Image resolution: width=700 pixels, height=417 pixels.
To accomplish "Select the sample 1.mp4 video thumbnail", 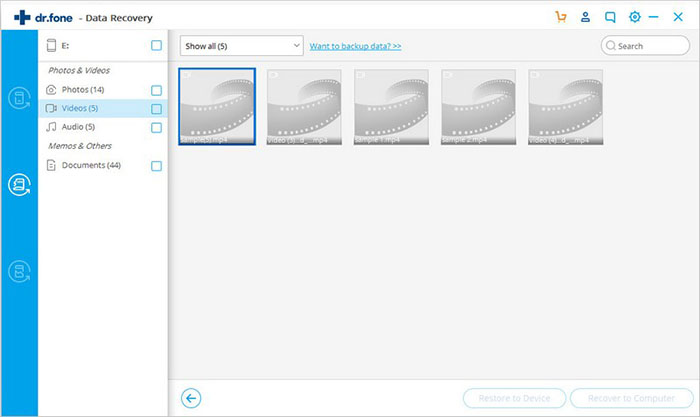I will [x=391, y=107].
